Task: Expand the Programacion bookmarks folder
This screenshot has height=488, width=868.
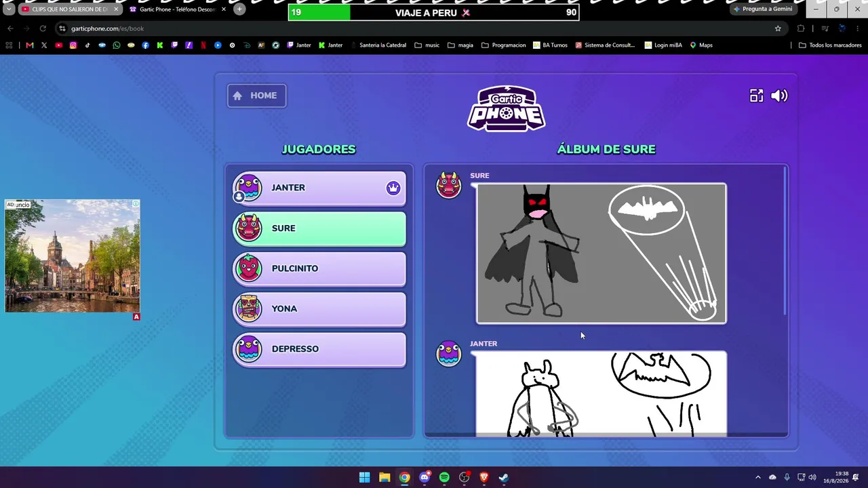Action: (503, 45)
